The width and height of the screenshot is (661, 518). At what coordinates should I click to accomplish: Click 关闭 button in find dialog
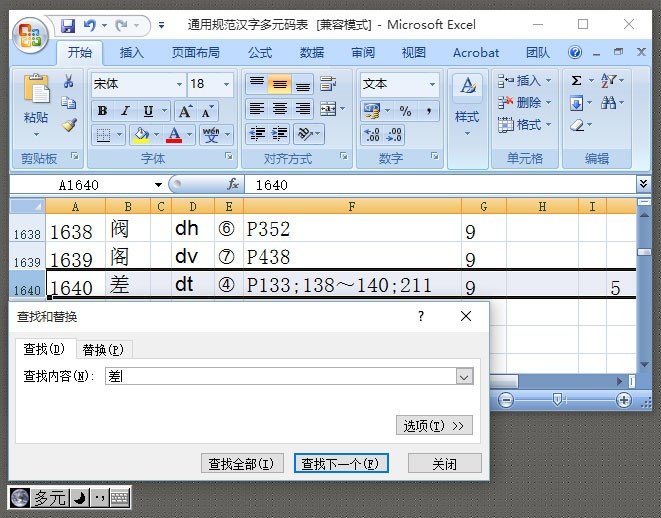pyautogui.click(x=444, y=464)
